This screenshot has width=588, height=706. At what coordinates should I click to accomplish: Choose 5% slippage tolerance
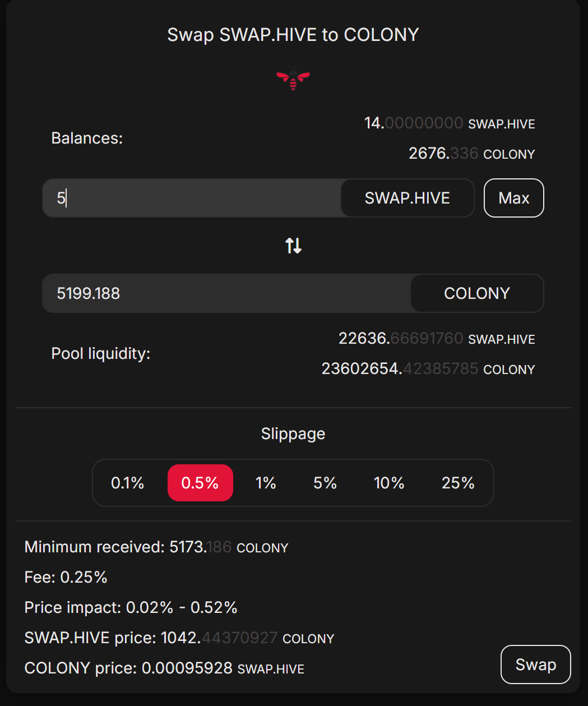325,483
